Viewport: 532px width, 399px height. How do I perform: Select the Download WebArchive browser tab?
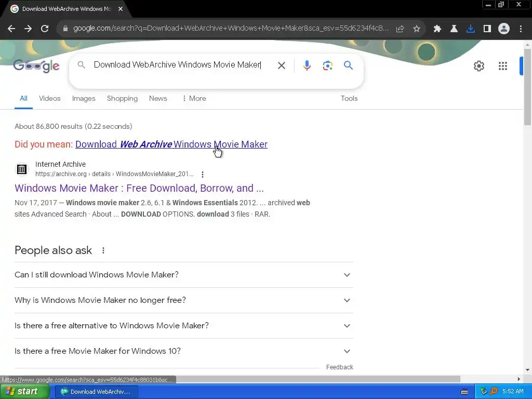coord(66,9)
